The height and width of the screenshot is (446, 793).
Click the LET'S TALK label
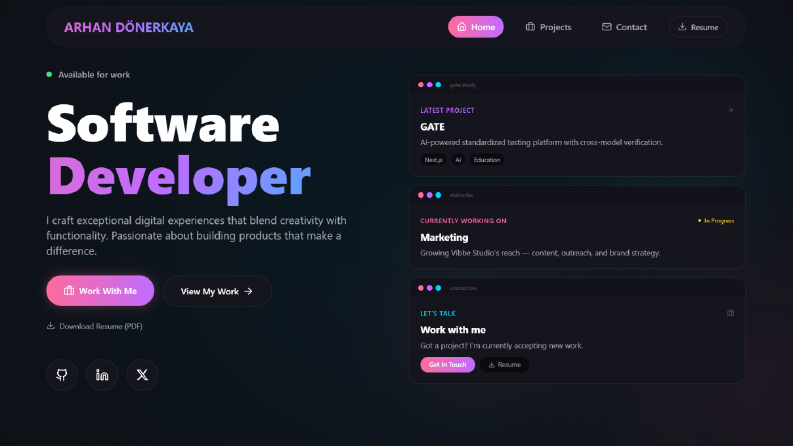[x=437, y=314]
